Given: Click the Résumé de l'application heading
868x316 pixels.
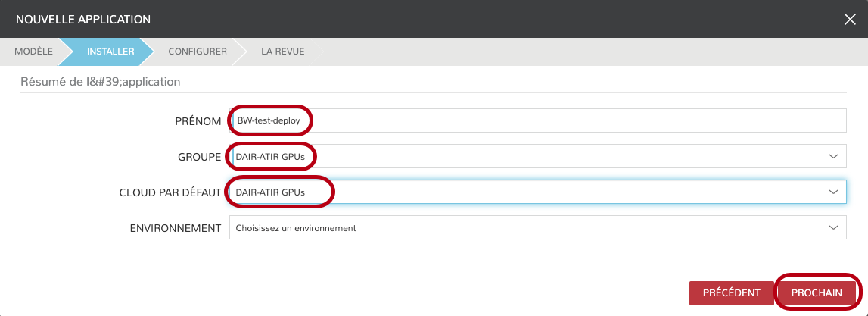Looking at the screenshot, I should click(x=100, y=80).
